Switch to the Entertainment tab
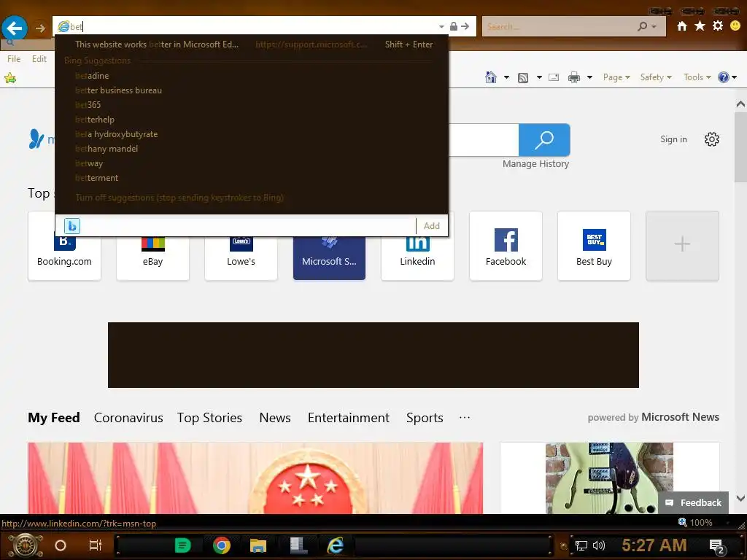The image size is (747, 560). (x=348, y=418)
